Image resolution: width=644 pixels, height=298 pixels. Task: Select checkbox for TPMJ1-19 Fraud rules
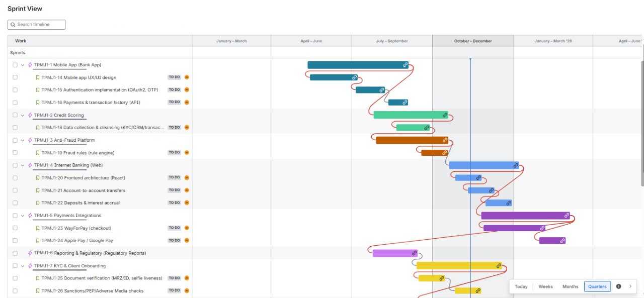(x=15, y=153)
